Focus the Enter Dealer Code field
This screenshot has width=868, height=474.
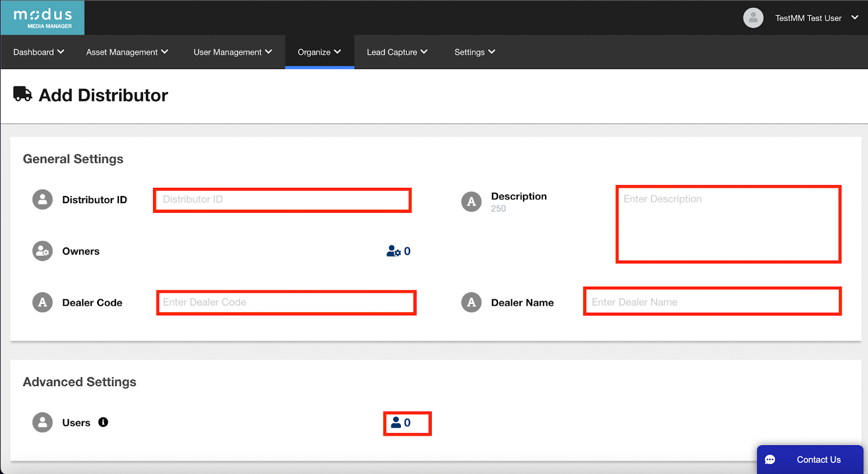coord(286,302)
